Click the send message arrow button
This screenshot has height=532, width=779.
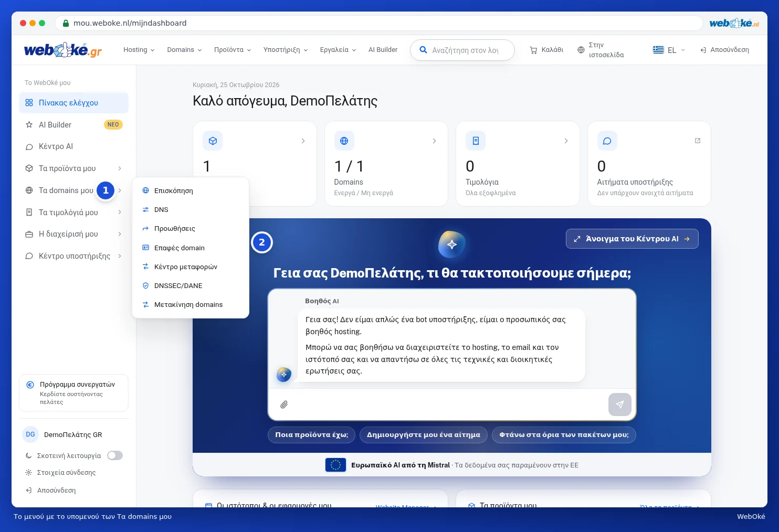(620, 405)
